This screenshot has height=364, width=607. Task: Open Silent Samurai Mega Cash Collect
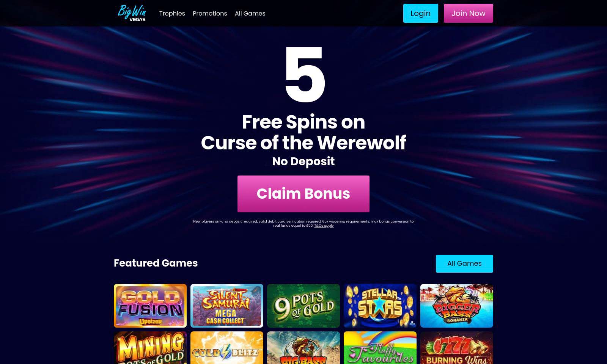point(227,306)
